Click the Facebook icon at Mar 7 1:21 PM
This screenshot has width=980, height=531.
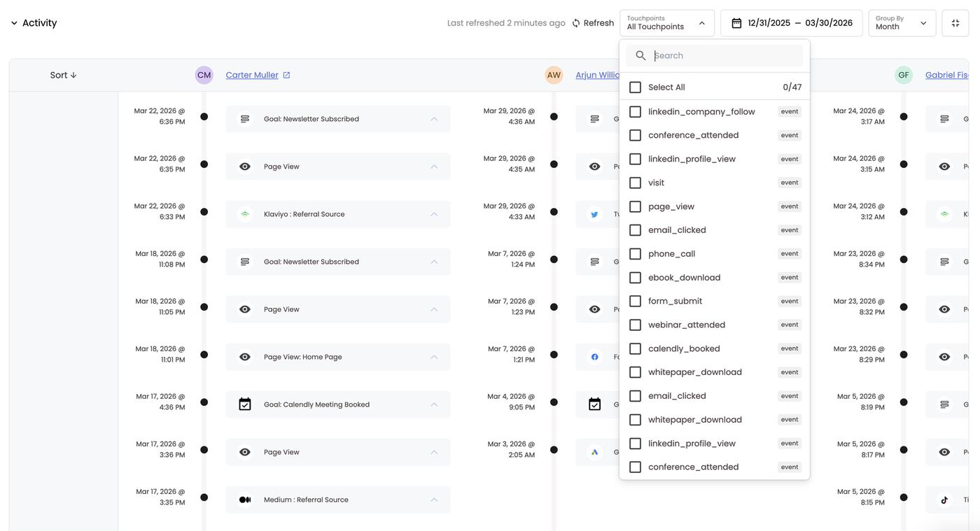tap(594, 357)
